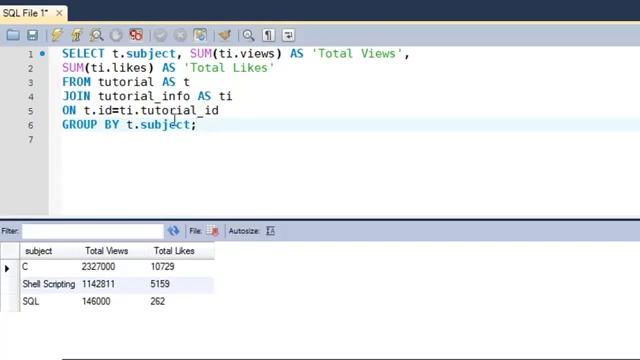Place cursor on 'JOIN' keyword
This screenshot has height=360, width=640.
(76, 96)
